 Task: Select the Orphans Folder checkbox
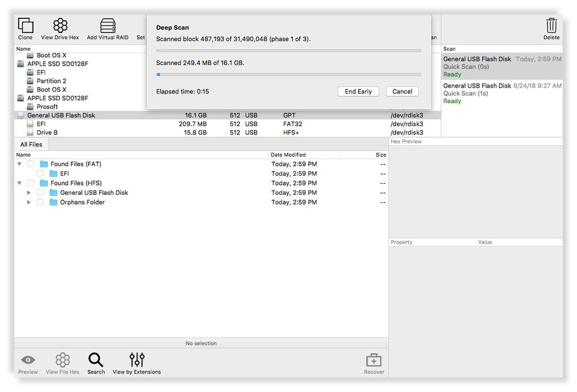coord(39,202)
